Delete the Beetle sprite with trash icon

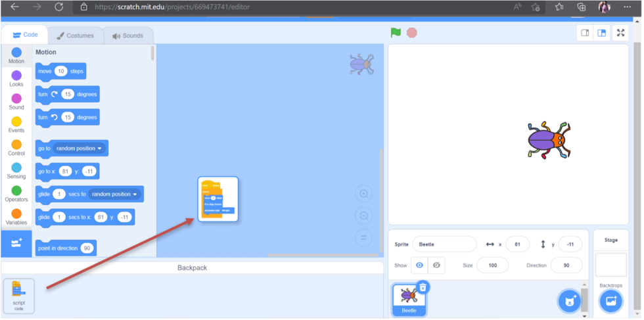[x=423, y=287]
